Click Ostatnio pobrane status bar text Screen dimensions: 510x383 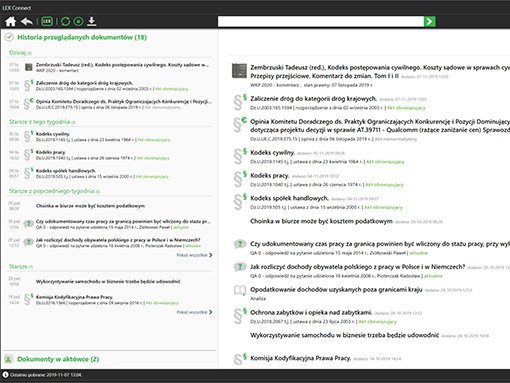(46, 375)
